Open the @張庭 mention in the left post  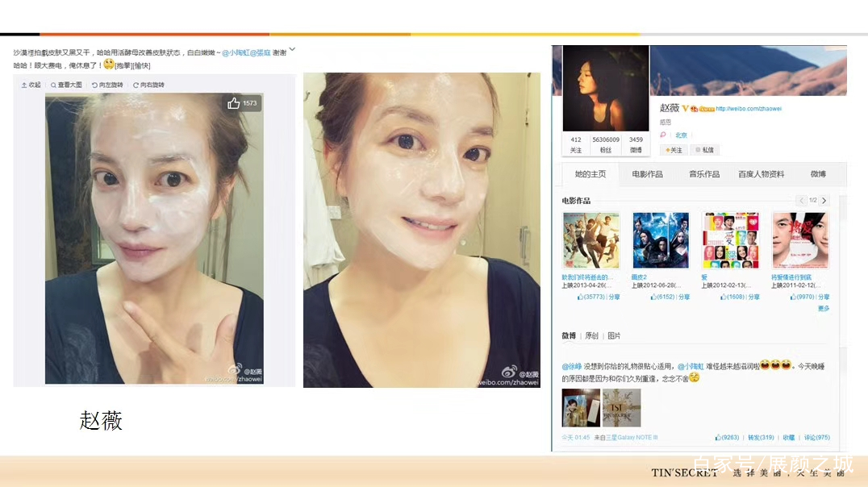[261, 52]
